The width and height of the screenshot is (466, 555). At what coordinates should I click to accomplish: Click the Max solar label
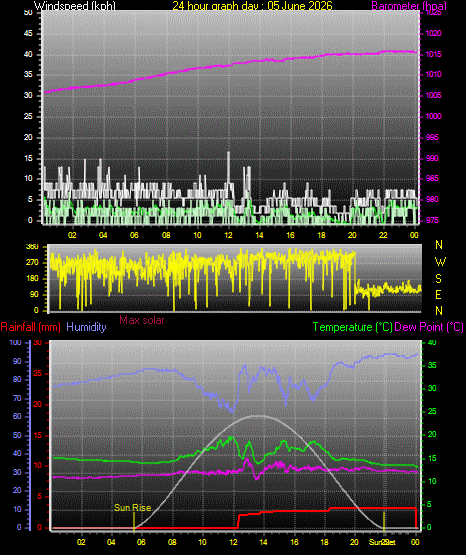point(142,320)
